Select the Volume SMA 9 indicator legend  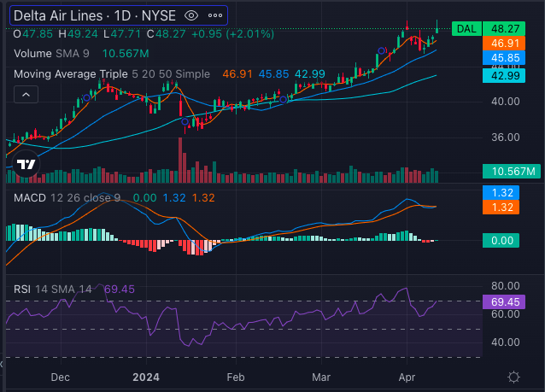point(51,54)
